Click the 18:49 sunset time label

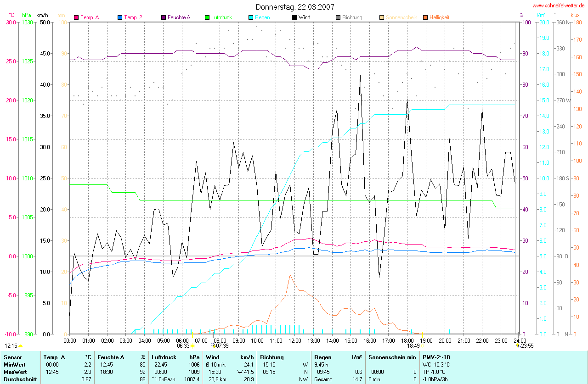coord(413,346)
